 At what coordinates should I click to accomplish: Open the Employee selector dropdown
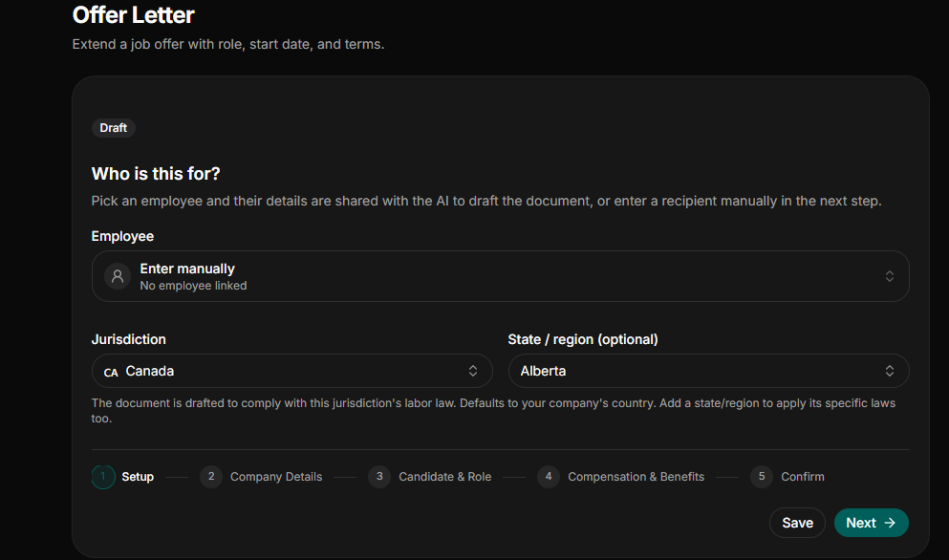pos(500,277)
